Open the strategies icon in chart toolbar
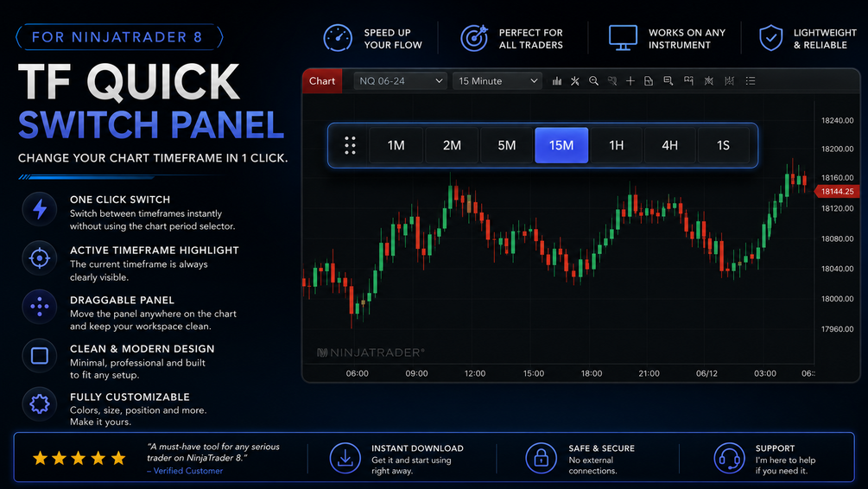The width and height of the screenshot is (868, 489). (x=730, y=81)
